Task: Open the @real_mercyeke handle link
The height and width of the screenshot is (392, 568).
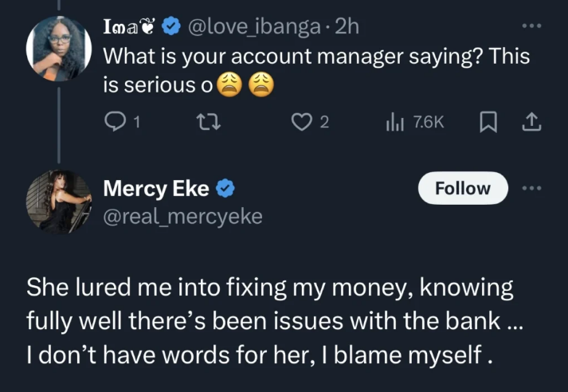Action: [183, 216]
